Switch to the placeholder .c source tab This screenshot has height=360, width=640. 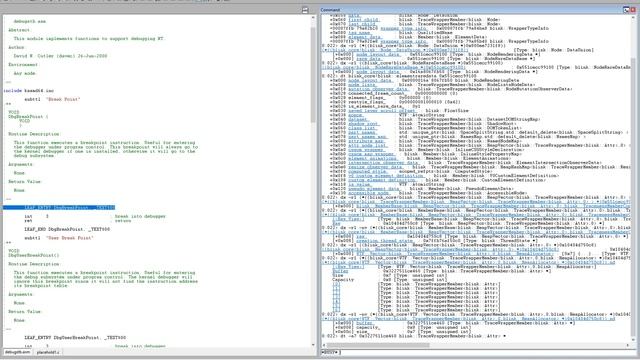pos(48,352)
